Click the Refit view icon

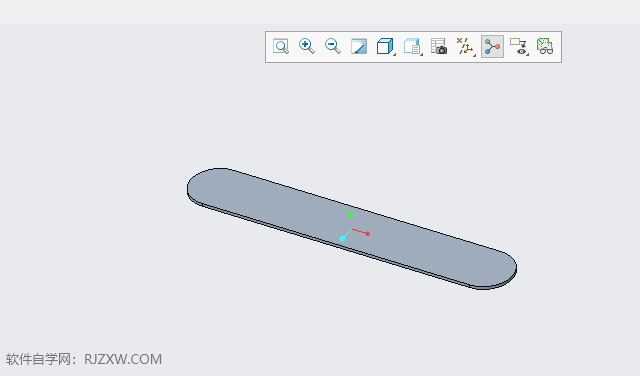tap(281, 47)
